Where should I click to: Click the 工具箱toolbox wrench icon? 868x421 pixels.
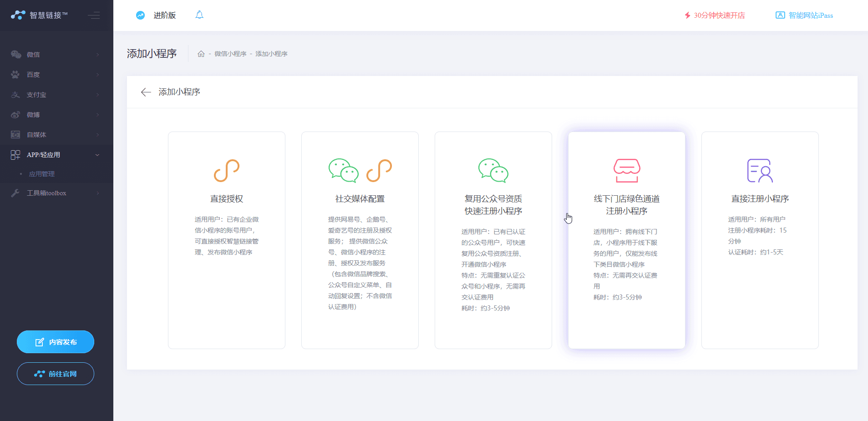click(x=15, y=193)
